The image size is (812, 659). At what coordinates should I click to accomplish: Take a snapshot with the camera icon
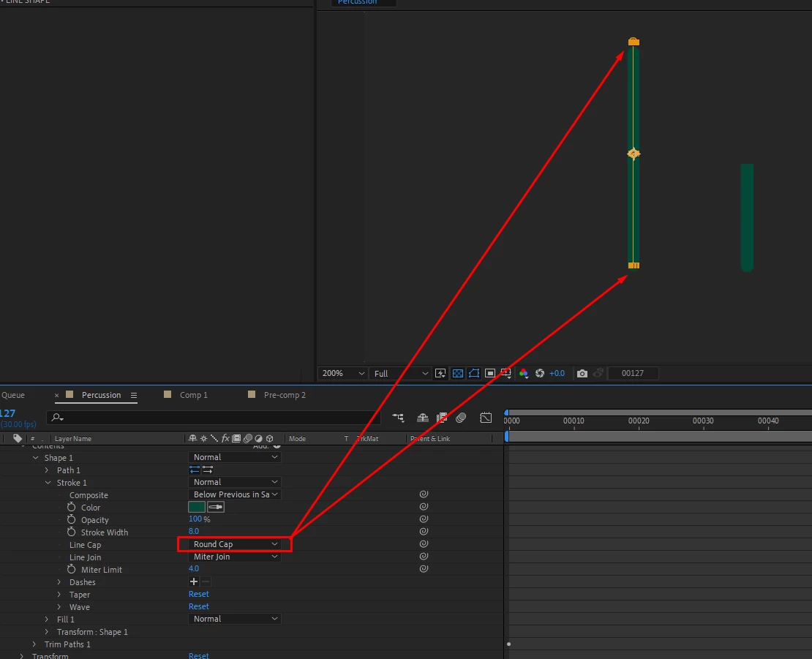tap(582, 373)
